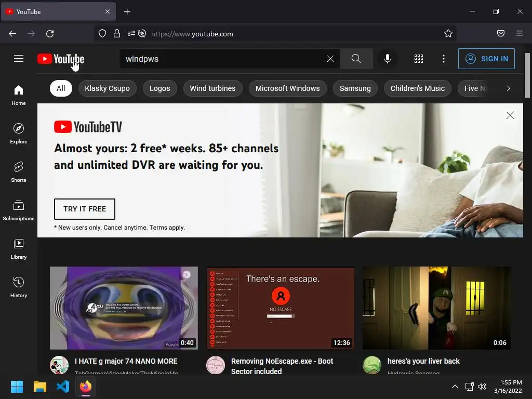The width and height of the screenshot is (532, 399).
Task: Select the Wind turbines chip
Action: tap(212, 88)
